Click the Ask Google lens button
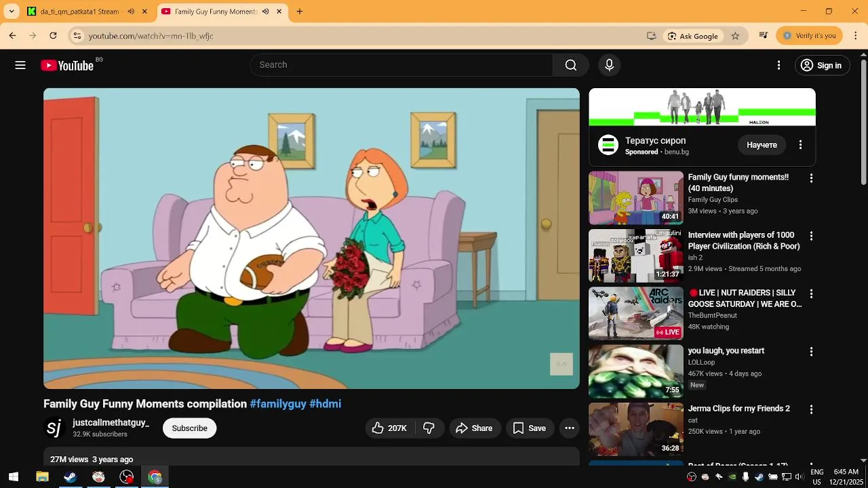Image resolution: width=868 pixels, height=488 pixels. click(x=692, y=36)
